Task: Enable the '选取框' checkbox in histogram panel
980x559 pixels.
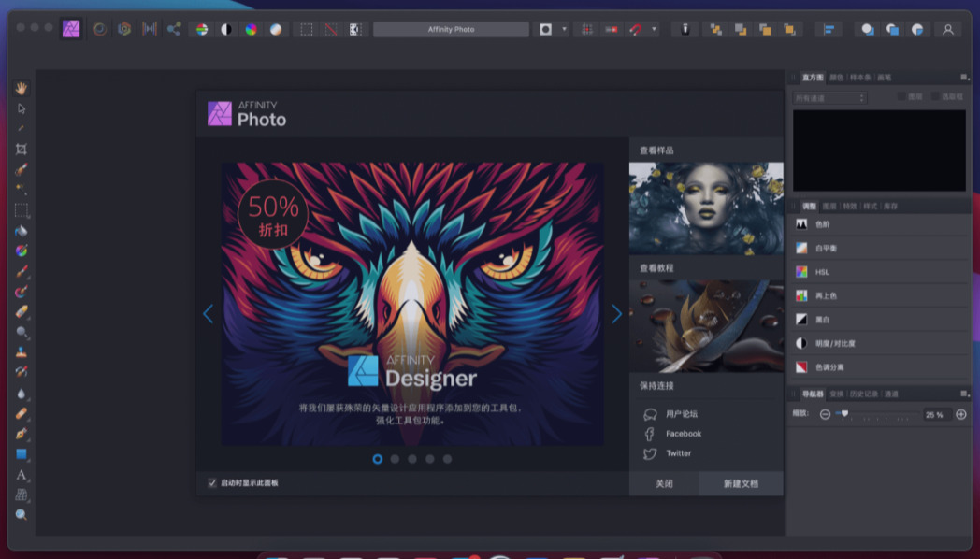Action: (x=935, y=96)
